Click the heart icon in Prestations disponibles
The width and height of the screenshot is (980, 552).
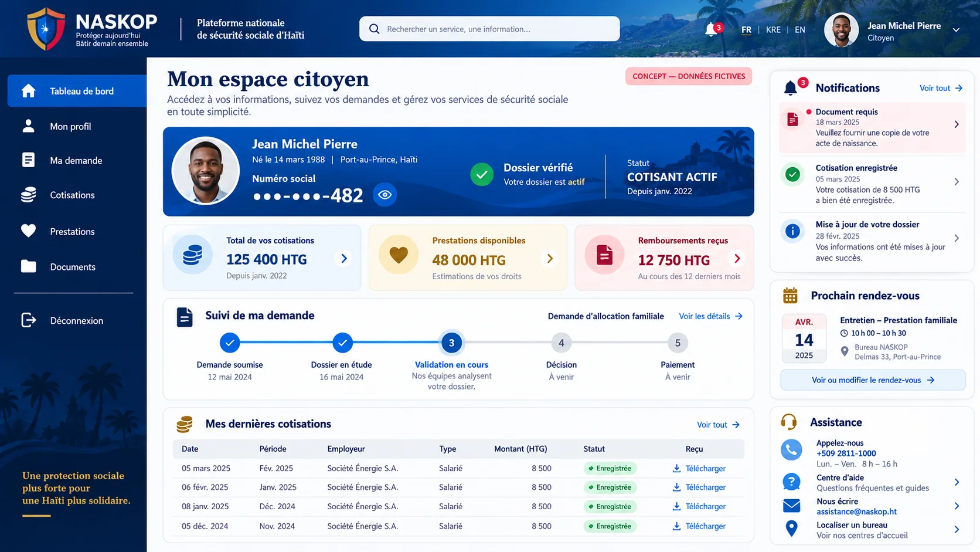(399, 255)
